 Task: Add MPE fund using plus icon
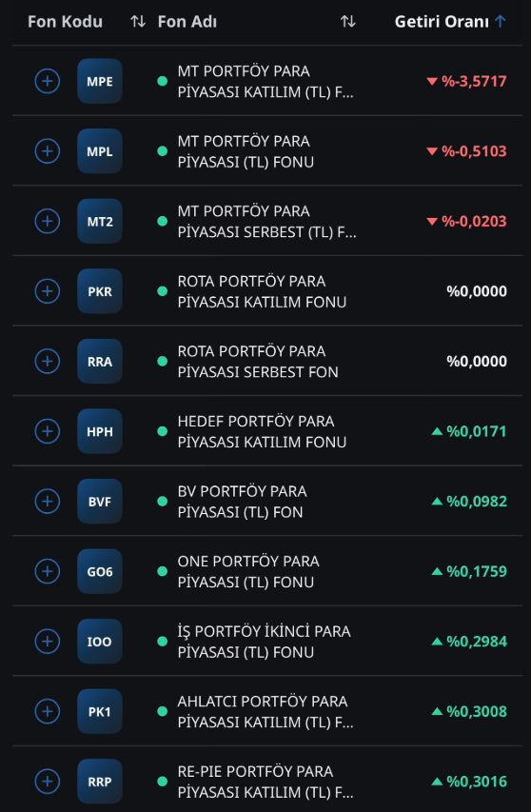pyautogui.click(x=47, y=81)
